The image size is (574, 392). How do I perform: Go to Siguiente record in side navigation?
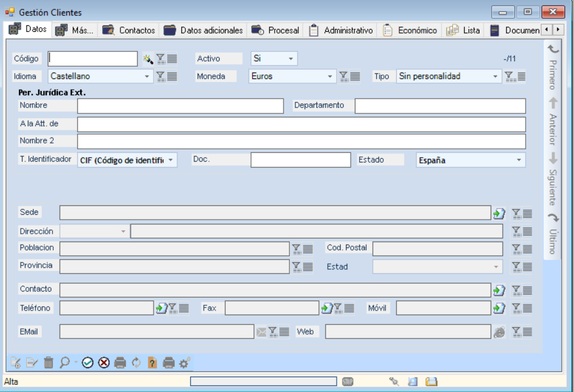click(553, 178)
